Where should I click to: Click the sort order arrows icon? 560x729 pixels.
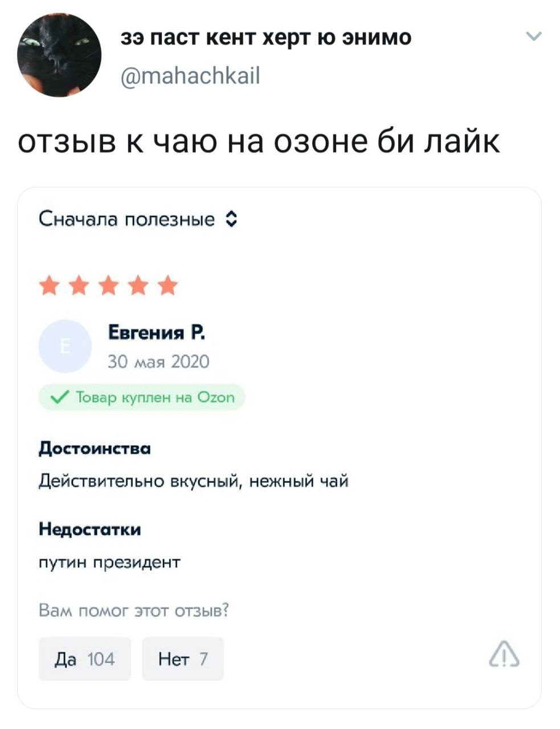[x=230, y=218]
